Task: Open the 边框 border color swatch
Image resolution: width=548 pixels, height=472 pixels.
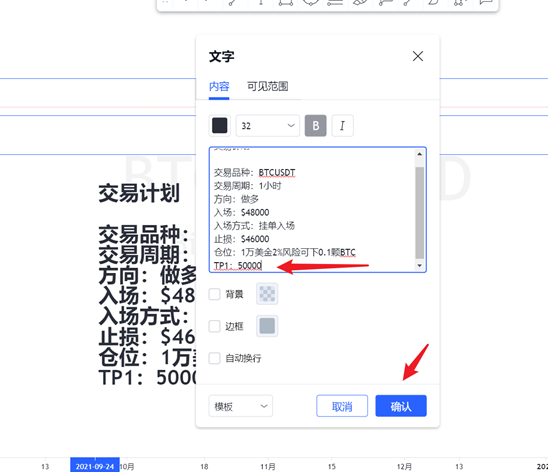Action: 267,326
